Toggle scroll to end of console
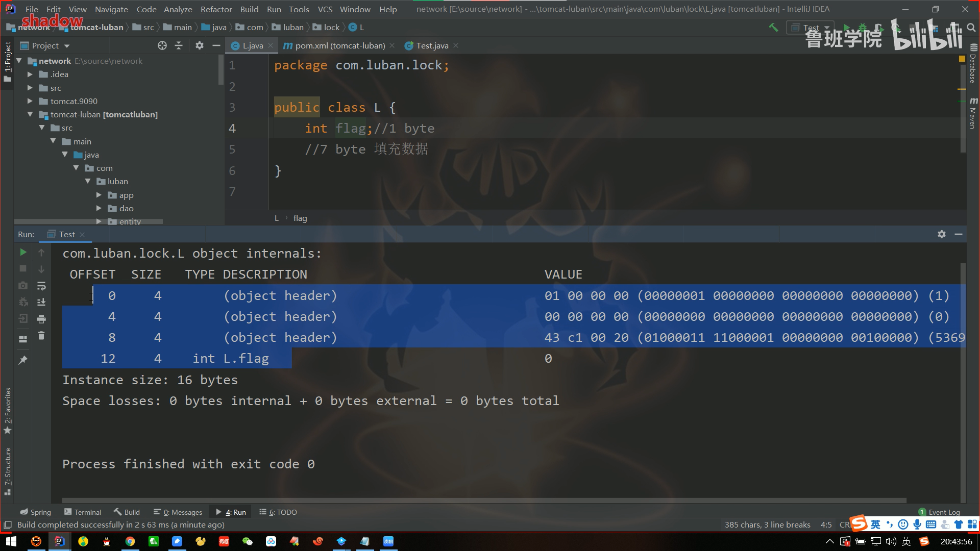Image resolution: width=980 pixels, height=551 pixels. [x=41, y=302]
